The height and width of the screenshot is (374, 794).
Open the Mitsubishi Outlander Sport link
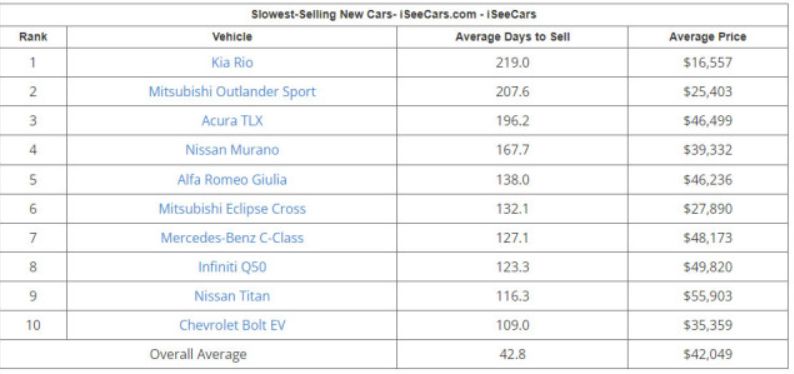[x=232, y=92]
